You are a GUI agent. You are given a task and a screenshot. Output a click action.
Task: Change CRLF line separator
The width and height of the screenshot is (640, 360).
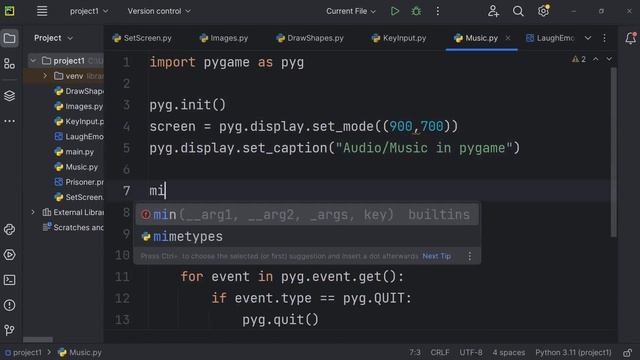click(440, 353)
